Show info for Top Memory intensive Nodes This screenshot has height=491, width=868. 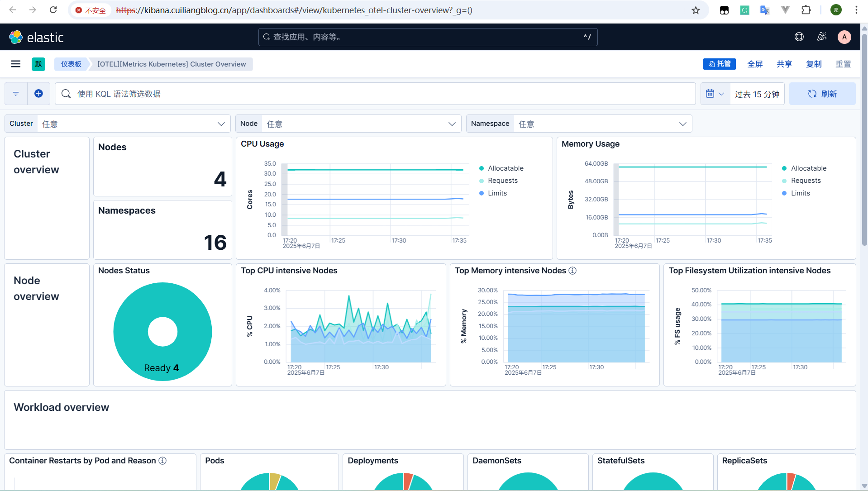[572, 271]
